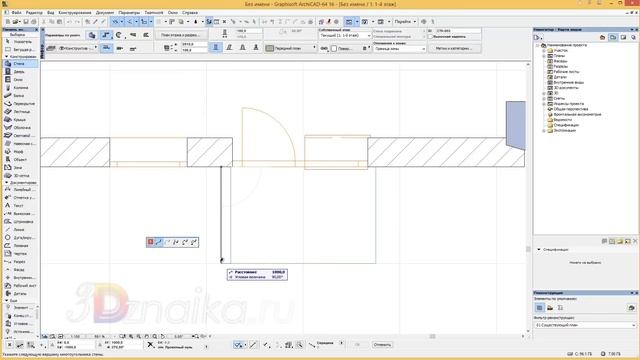Select the Объект (Object) tool
This screenshot has width=640, height=360.
click(20, 160)
